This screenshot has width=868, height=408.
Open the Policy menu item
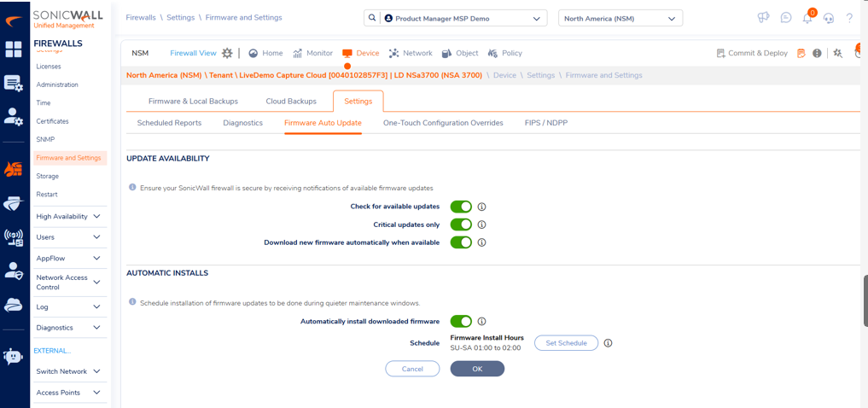coord(505,53)
